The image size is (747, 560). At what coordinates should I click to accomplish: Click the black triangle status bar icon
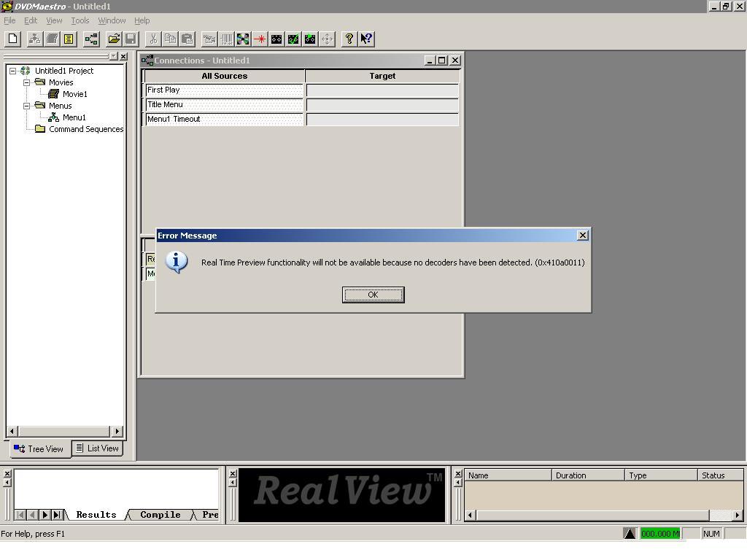point(630,534)
